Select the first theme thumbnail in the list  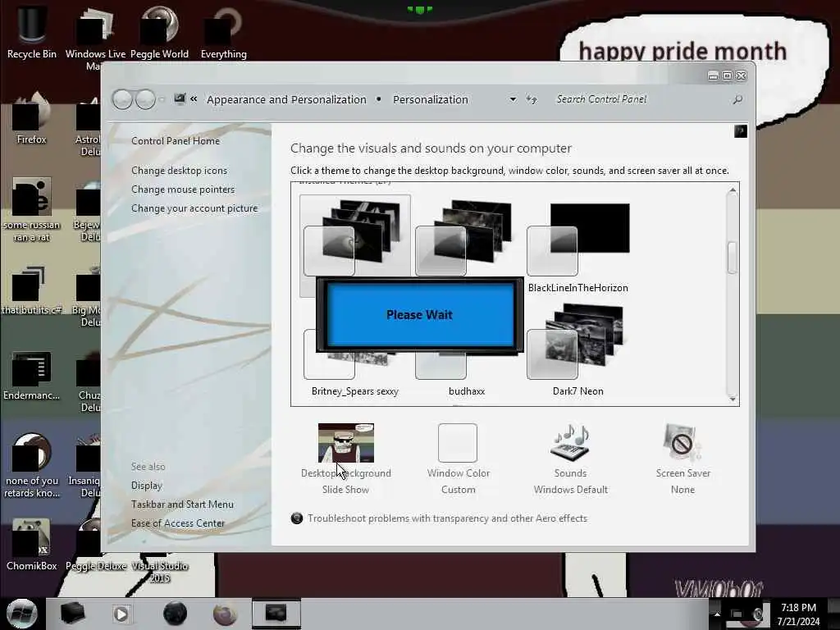coord(355,235)
